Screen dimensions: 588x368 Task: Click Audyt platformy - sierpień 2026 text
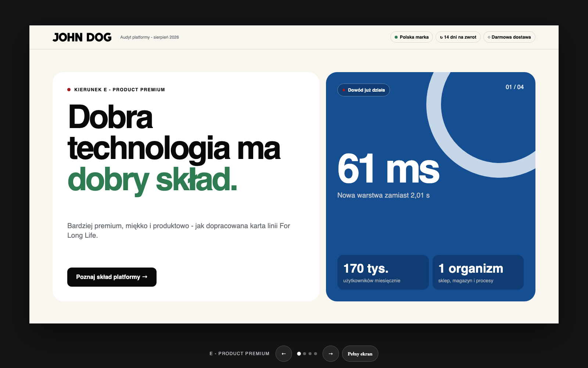150,37
